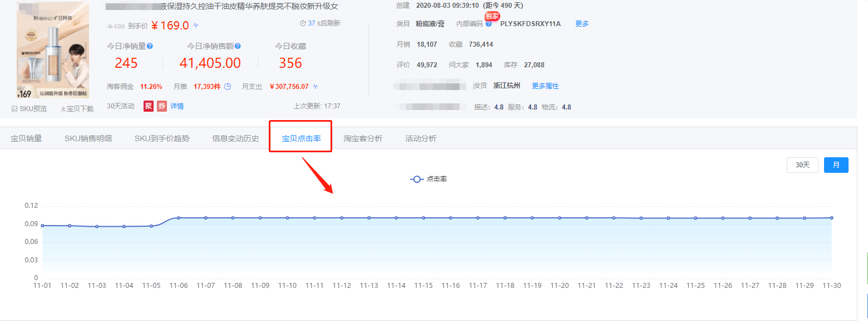
Task: Click the help icon beside 今日净销量
Action: [x=150, y=46]
